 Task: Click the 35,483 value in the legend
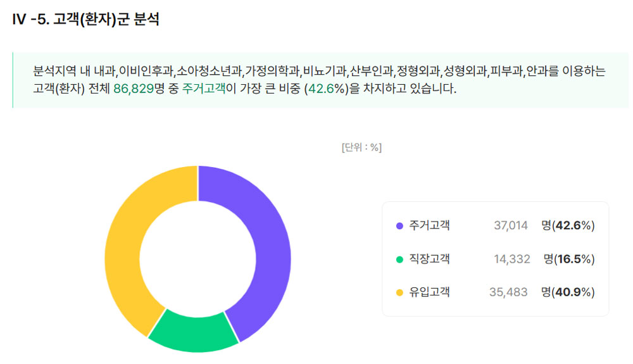coord(510,292)
